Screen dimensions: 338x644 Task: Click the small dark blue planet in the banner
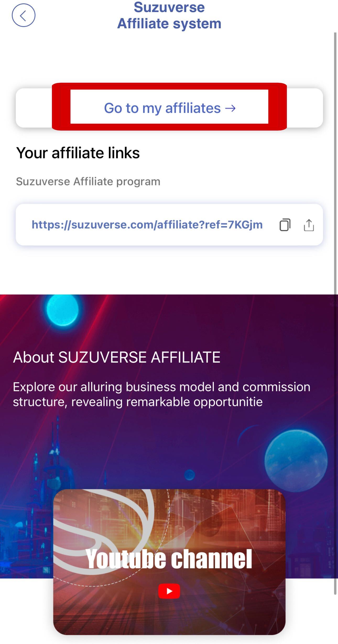coord(189,475)
